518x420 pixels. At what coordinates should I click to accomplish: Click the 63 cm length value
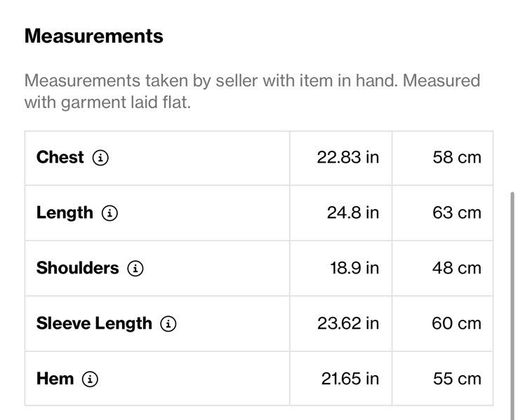pyautogui.click(x=457, y=212)
